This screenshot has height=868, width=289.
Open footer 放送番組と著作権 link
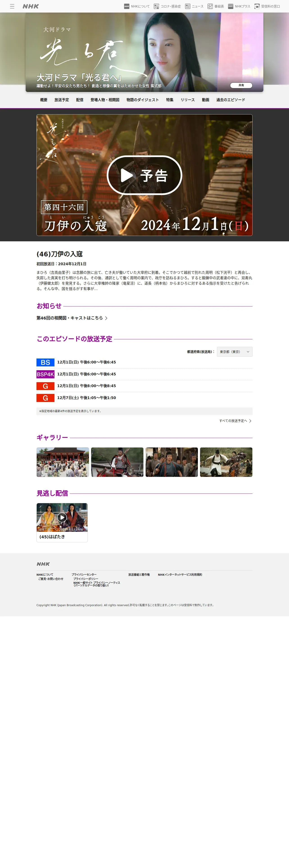139,575
